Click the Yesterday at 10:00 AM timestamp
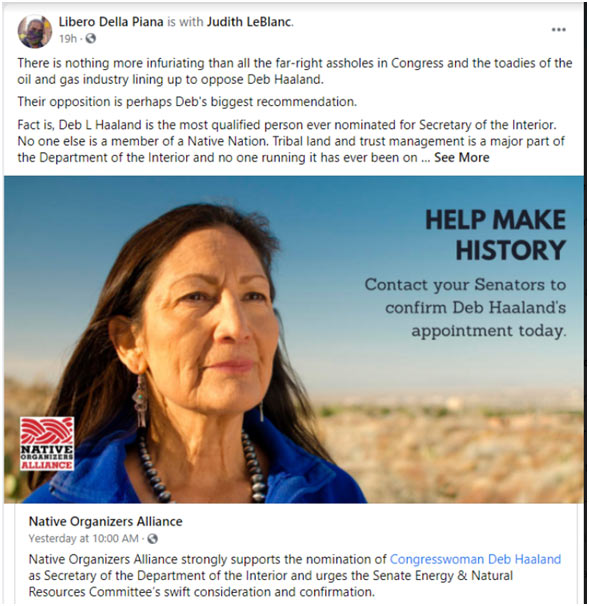The height and width of the screenshot is (606, 589). point(83,538)
